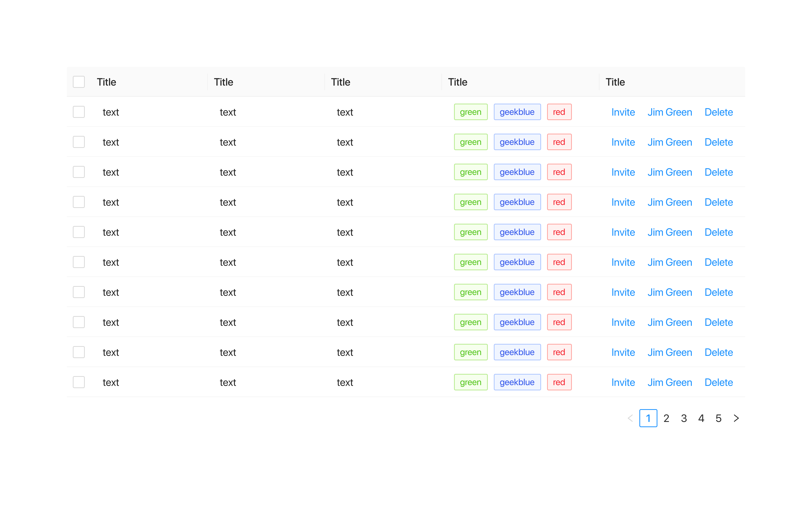Click Delete in the third row
812x506 pixels.
click(719, 172)
